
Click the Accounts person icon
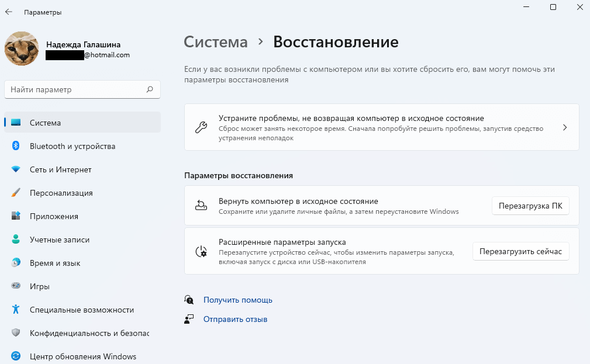click(16, 240)
